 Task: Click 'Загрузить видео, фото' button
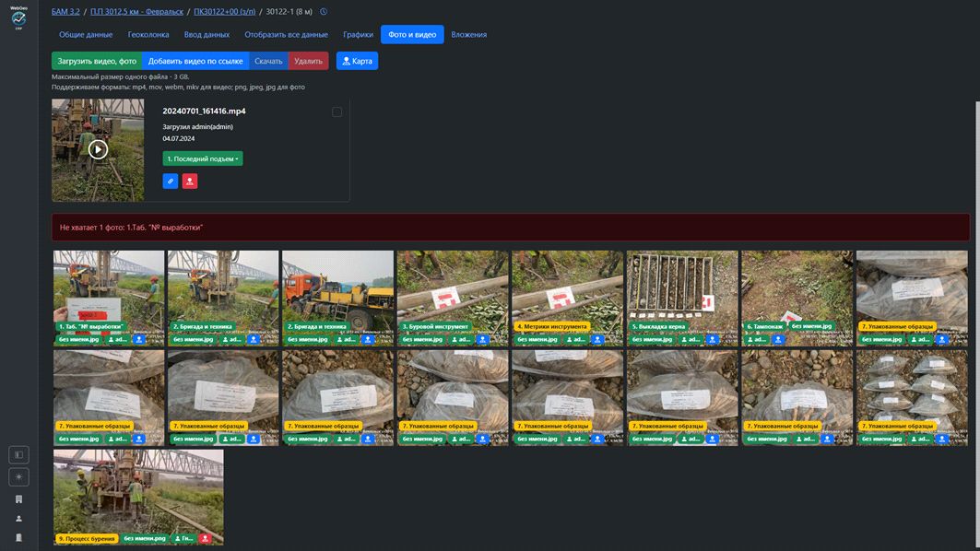[97, 61]
